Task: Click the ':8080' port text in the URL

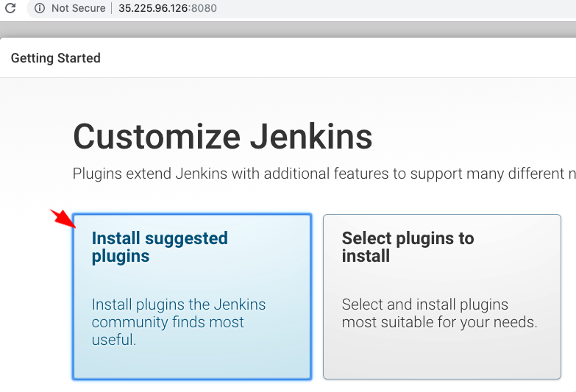Action: pos(202,9)
